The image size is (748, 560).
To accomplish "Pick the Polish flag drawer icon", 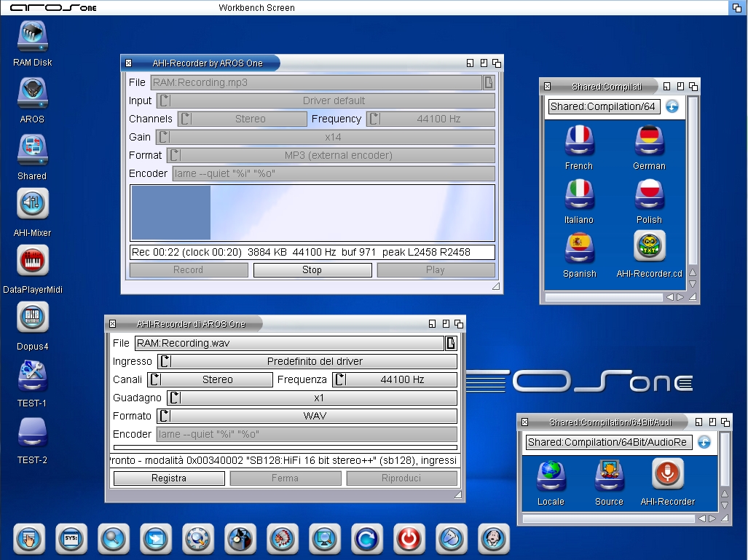I will point(649,194).
